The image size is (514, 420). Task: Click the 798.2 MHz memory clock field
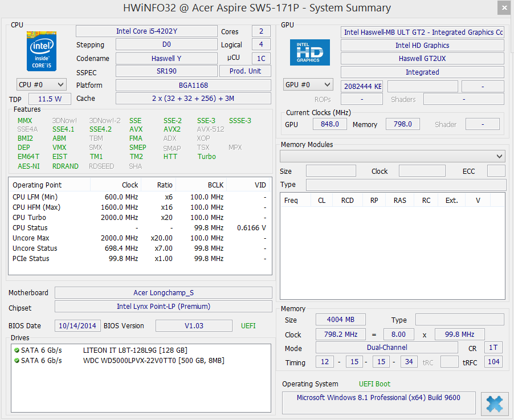pyautogui.click(x=341, y=335)
